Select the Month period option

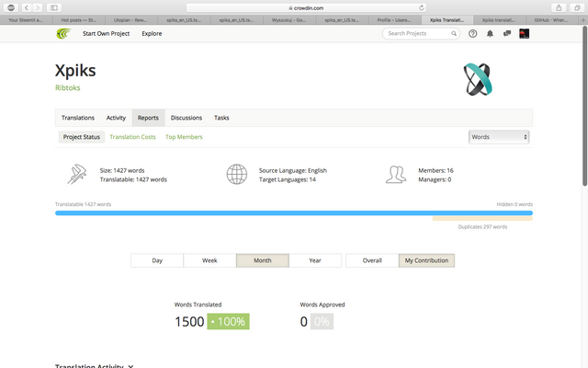click(263, 260)
